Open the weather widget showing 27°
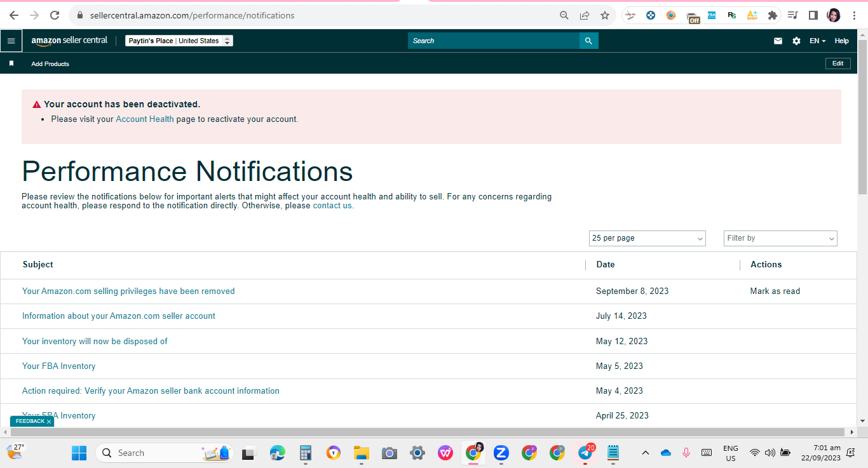The image size is (868, 468). (15, 451)
